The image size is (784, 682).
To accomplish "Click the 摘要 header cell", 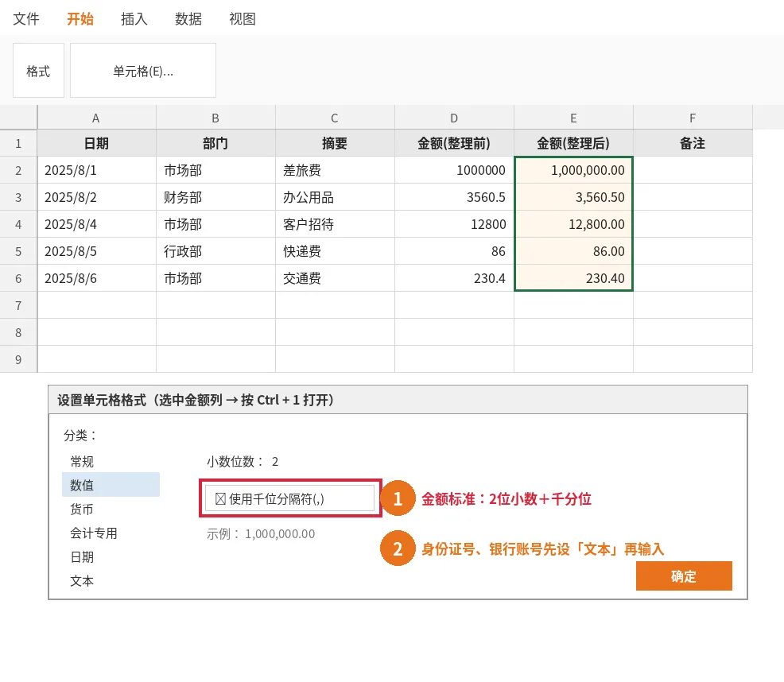I will 335,144.
